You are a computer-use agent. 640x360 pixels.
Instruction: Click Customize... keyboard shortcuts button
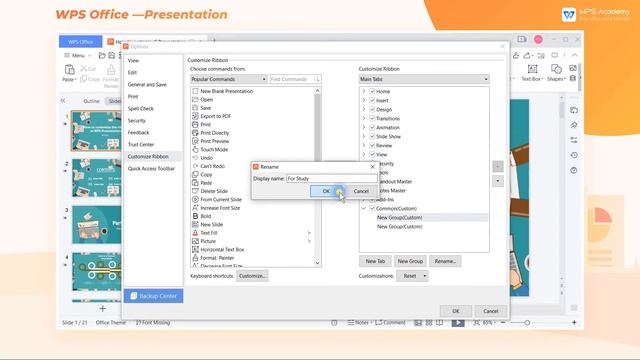pos(252,276)
